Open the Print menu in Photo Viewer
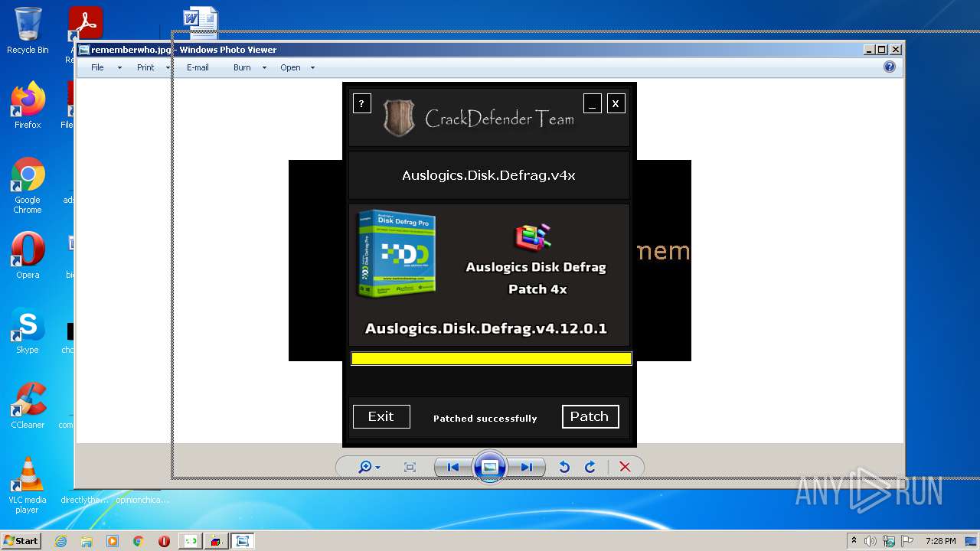 coord(145,67)
